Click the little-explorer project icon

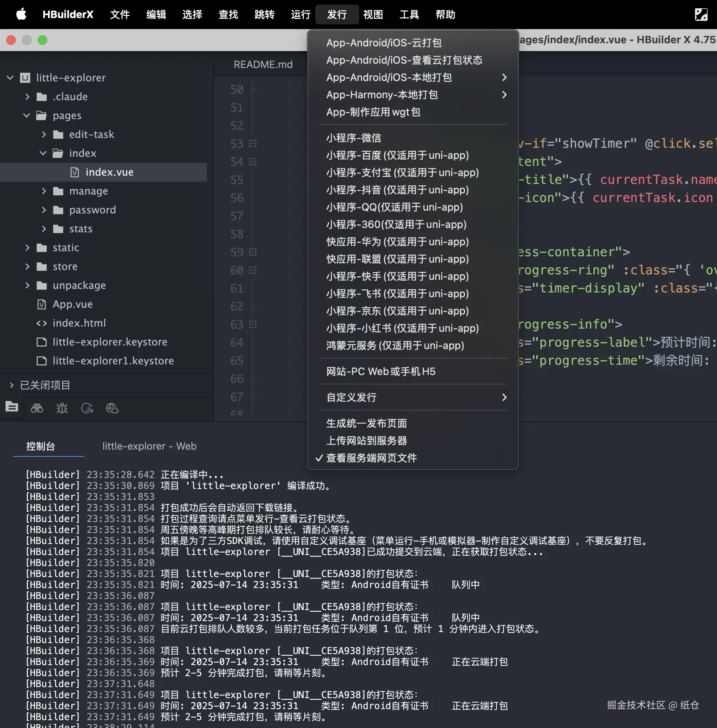(25, 77)
